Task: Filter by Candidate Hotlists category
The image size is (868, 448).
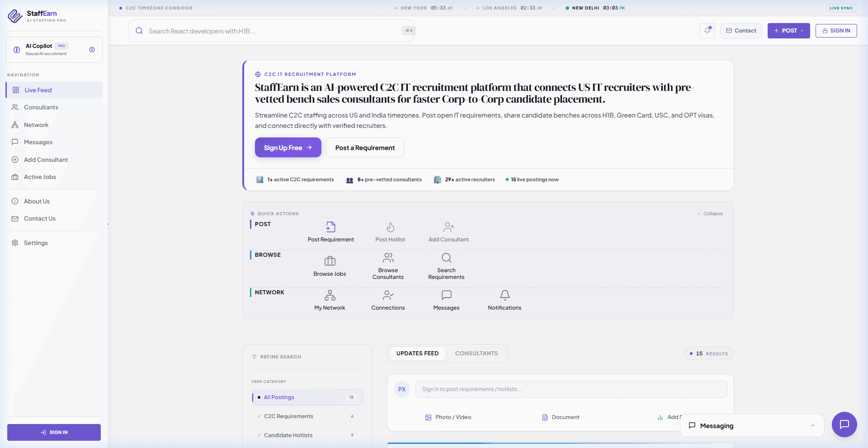Action: (x=307, y=435)
